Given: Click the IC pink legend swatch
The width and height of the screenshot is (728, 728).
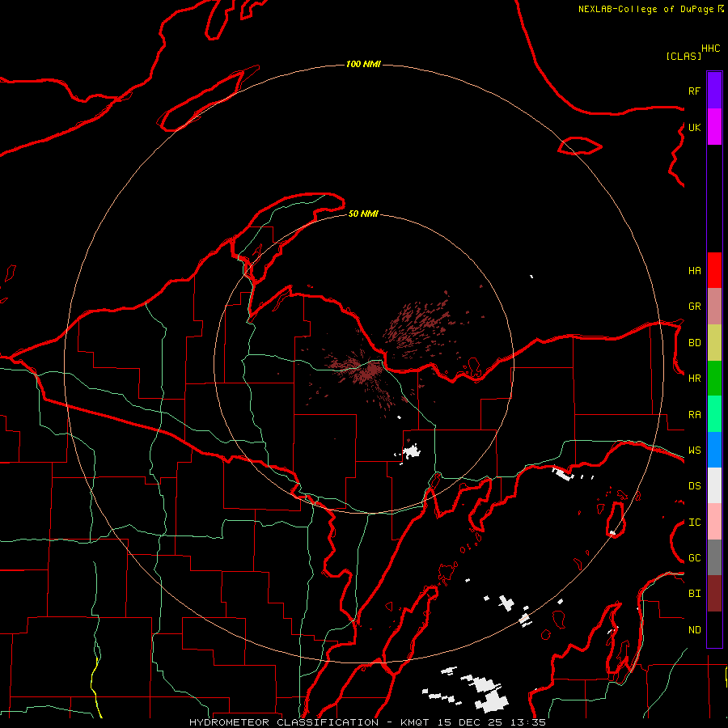Looking at the screenshot, I should (714, 522).
